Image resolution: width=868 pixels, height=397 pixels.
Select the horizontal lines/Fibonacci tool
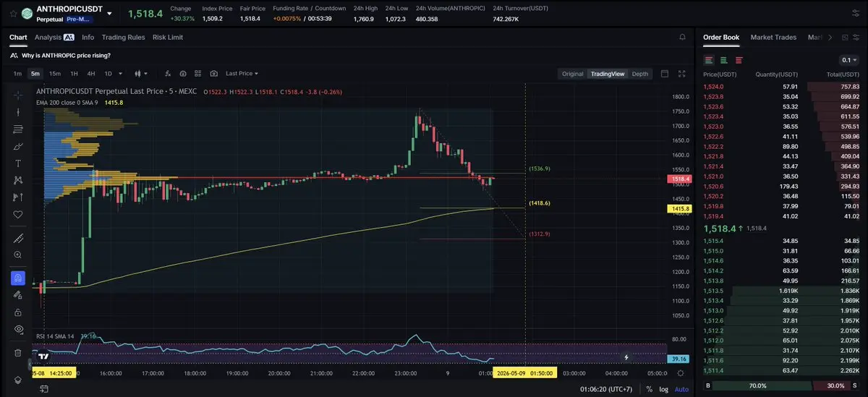point(18,129)
